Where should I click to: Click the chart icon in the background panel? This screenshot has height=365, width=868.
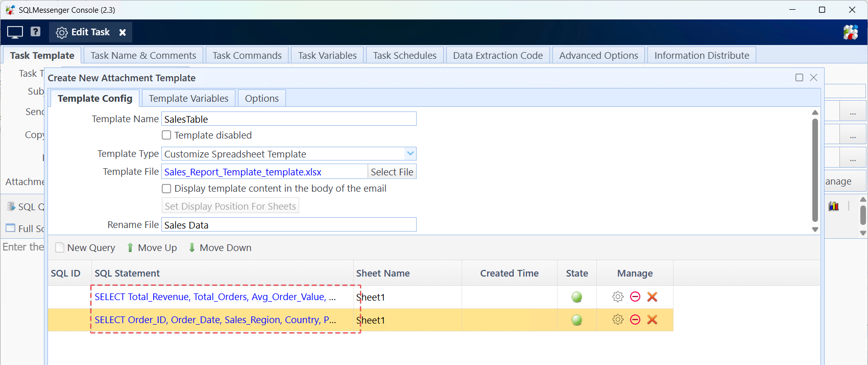coord(834,206)
